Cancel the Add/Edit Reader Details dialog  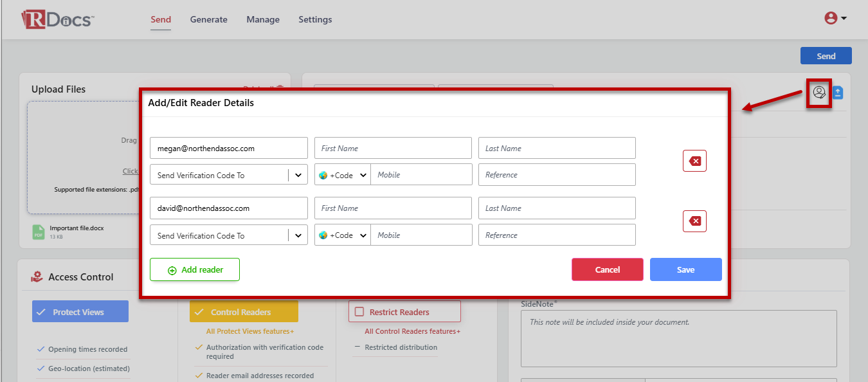click(607, 270)
